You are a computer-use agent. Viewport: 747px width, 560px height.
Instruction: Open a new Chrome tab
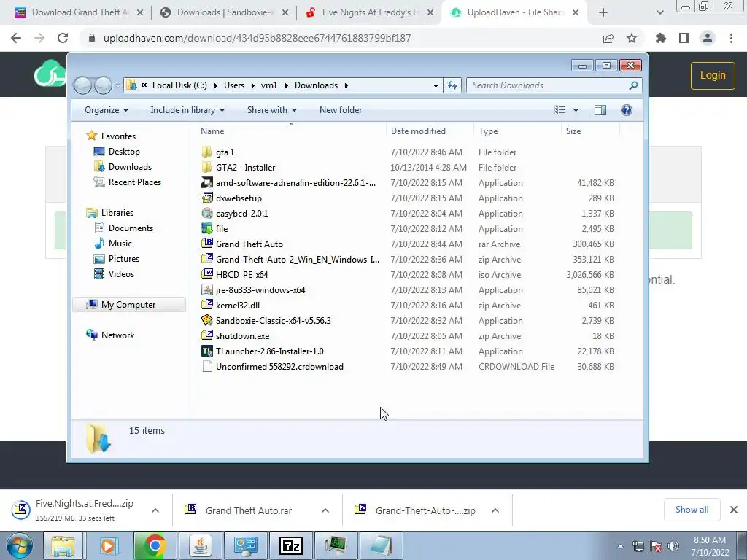603,12
